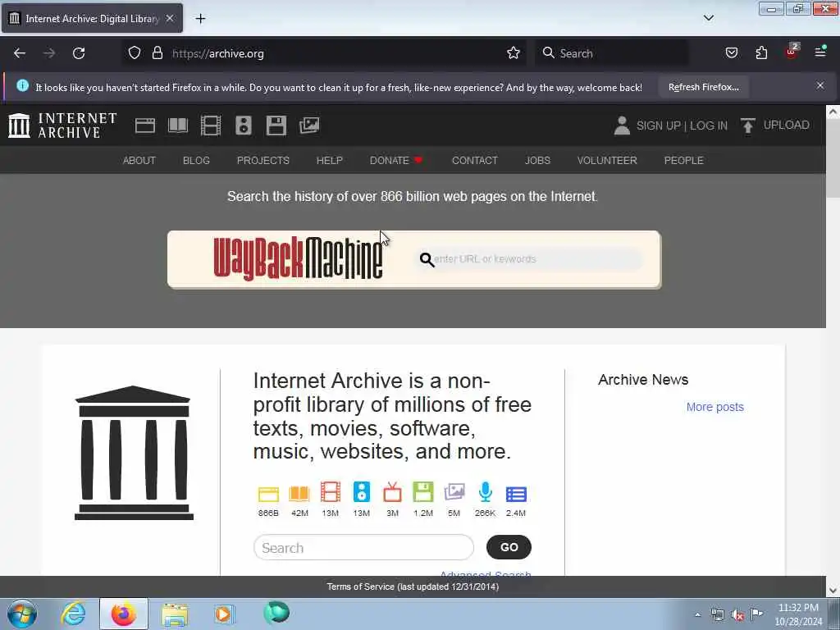
Task: Open the 266K microphone concerts icon
Action: (486, 492)
